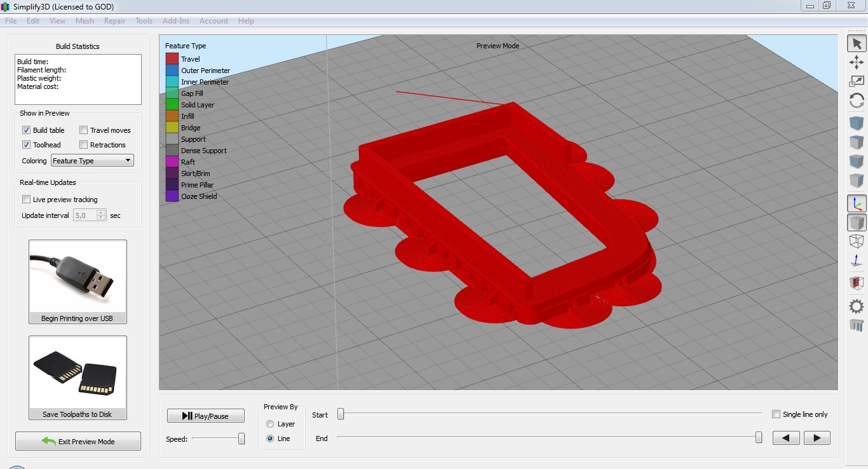
Task: Switch to wireframe cube render mode
Action: (857, 241)
